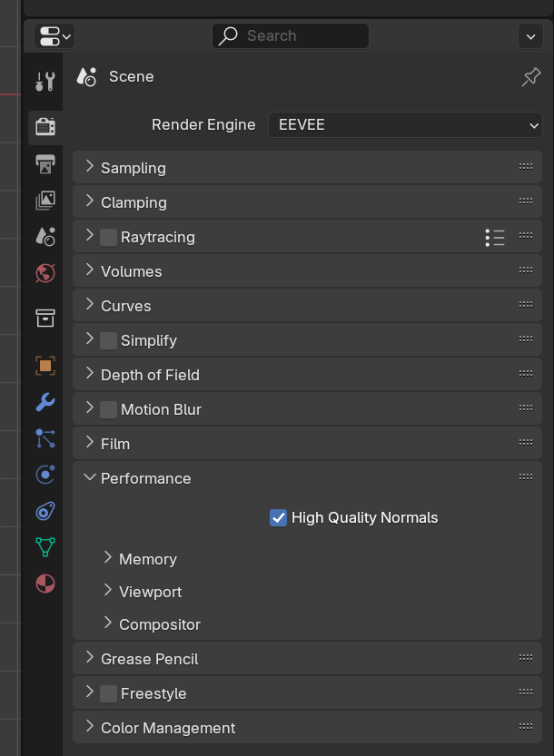Select the Material properties tab
Image resolution: width=554 pixels, height=756 pixels.
(45, 584)
